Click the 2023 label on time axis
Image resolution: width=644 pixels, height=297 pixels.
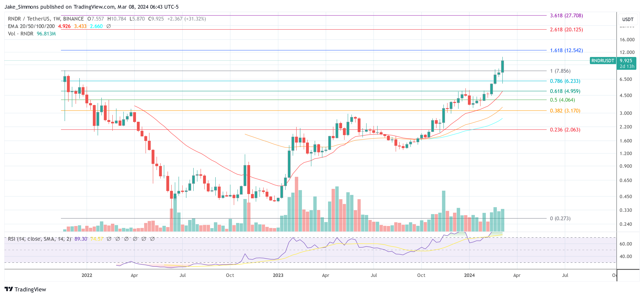tap(278, 275)
